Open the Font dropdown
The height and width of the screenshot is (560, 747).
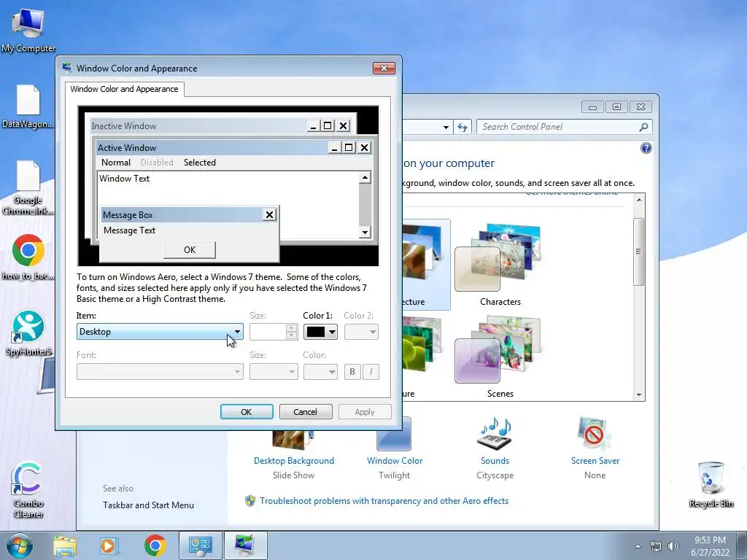point(160,372)
